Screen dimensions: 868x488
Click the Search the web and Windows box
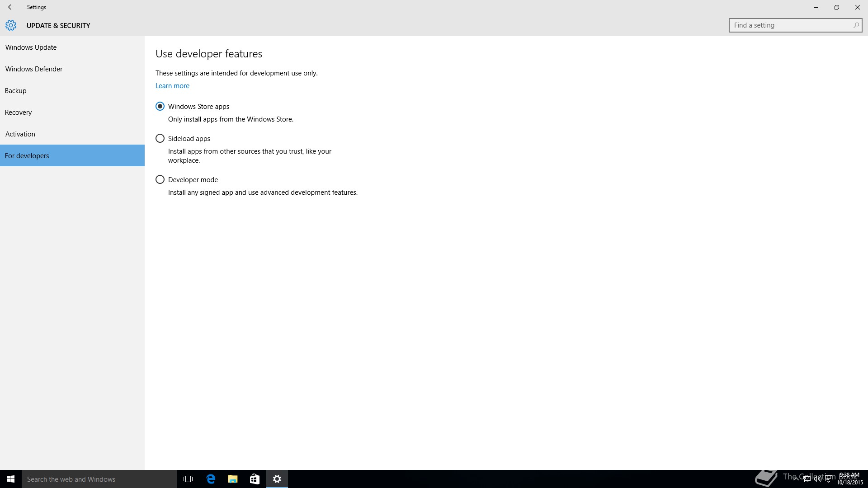[99, 479]
